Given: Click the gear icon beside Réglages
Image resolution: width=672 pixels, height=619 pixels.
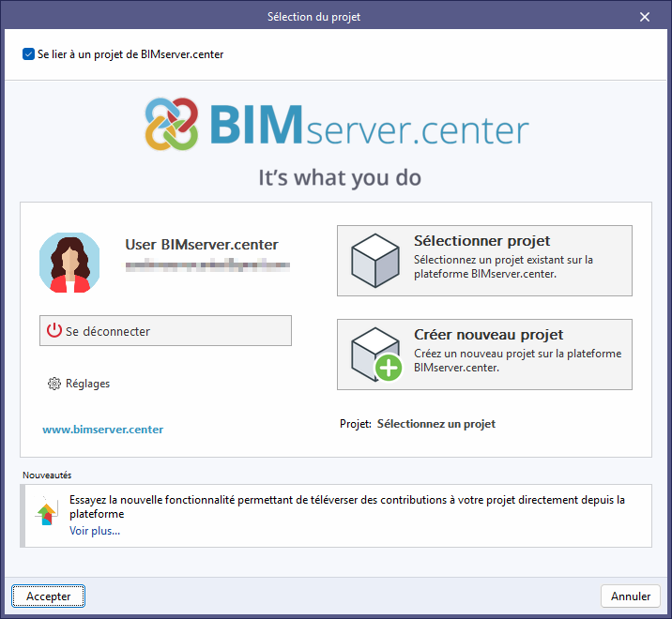Looking at the screenshot, I should tap(54, 384).
